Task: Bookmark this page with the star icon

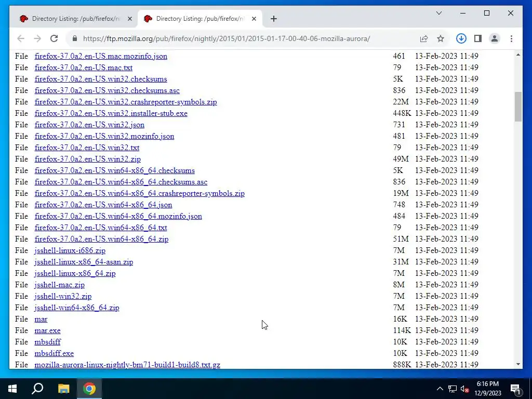Action: tap(441, 38)
